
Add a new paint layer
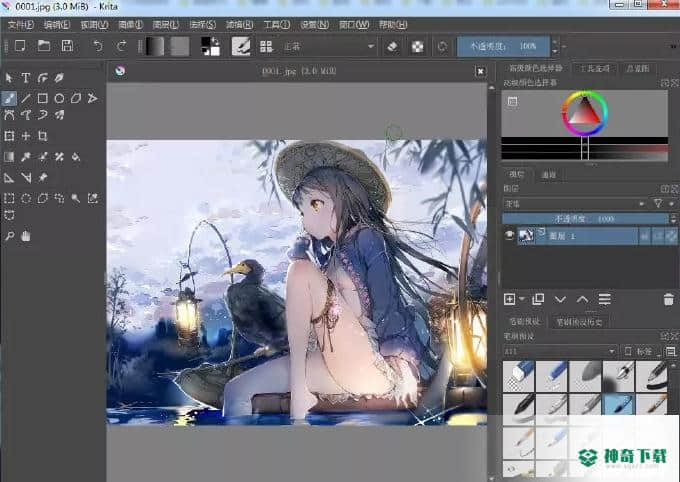click(x=510, y=299)
